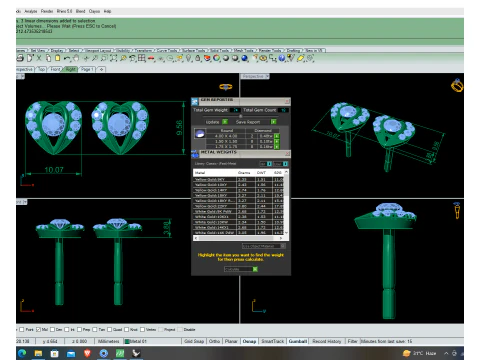Toggle the Vertex osnap checkbox

142,330
